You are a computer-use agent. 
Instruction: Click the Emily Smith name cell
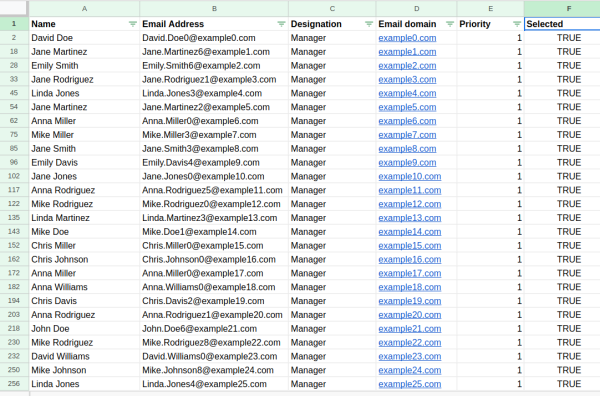(x=84, y=65)
